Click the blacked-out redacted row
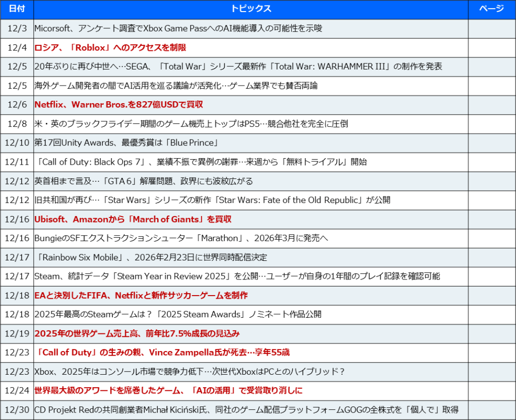 coord(234,315)
